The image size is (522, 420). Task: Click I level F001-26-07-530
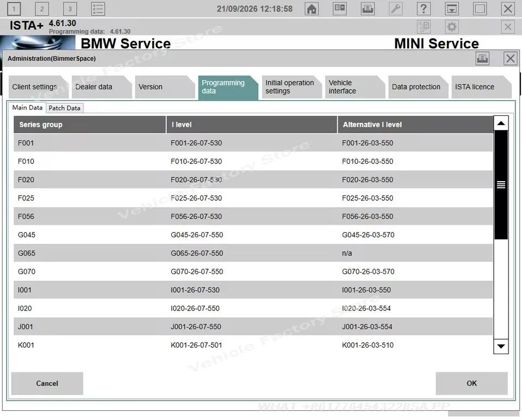pyautogui.click(x=196, y=143)
